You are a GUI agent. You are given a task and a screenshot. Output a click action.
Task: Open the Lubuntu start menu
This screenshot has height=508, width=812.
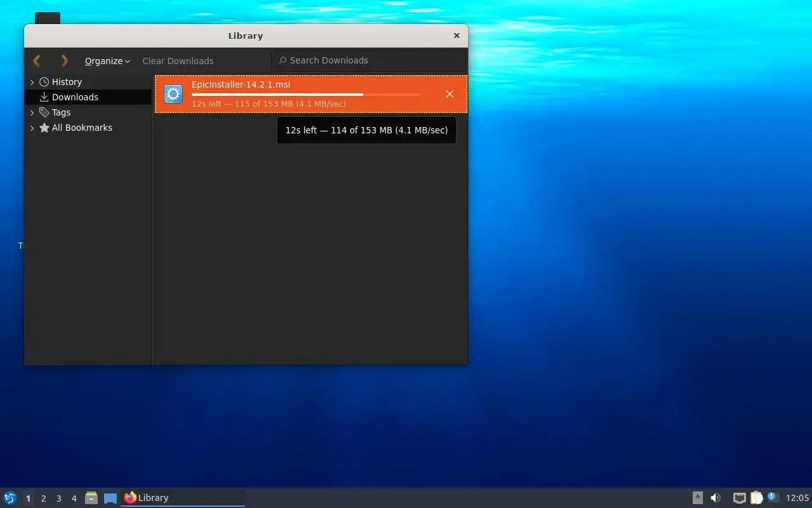[x=10, y=498]
